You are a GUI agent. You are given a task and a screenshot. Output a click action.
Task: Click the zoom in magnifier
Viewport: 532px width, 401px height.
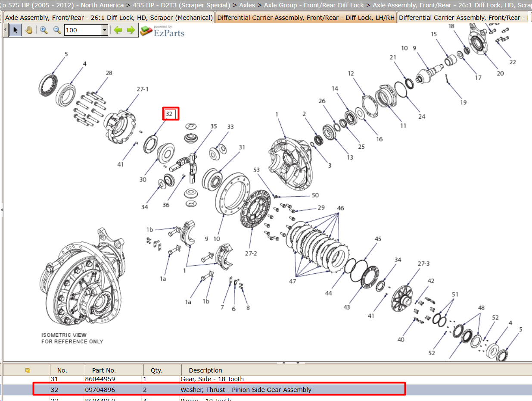44,30
